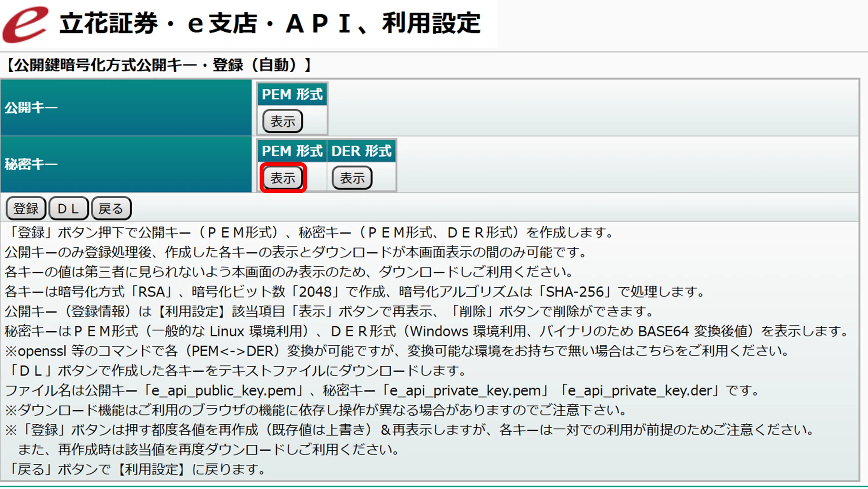Click the 公開キー row label
Screen dimensions: 868x489
31,107
